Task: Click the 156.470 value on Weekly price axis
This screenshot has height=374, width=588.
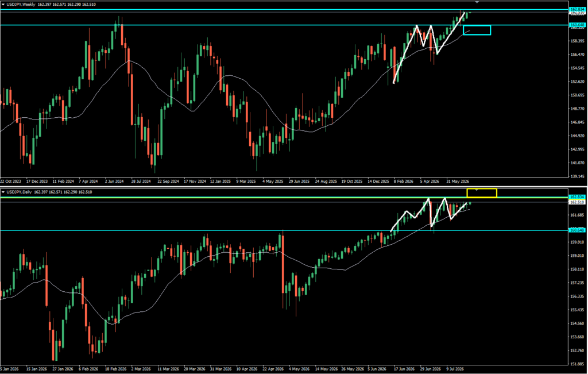Action: coord(578,55)
